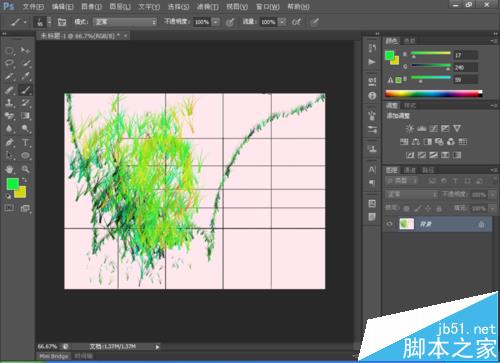Image resolution: width=500 pixels, height=363 pixels.
Task: Select the Lasso tool
Action: pos(9,63)
